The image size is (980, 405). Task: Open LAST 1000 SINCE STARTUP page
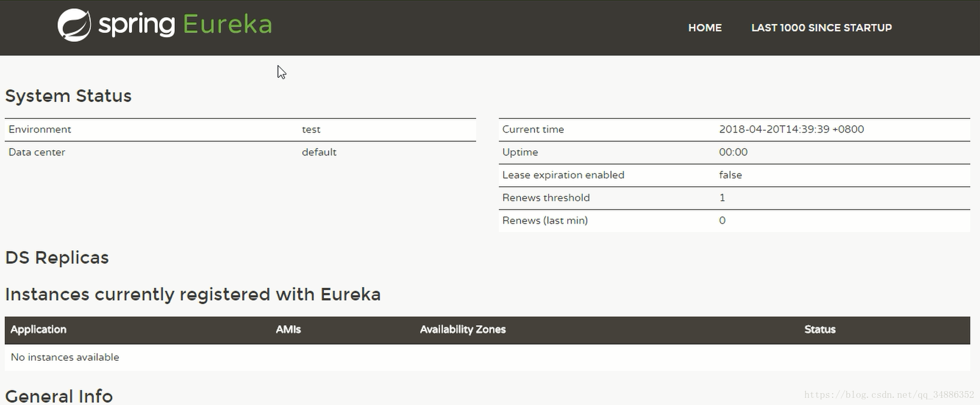821,28
